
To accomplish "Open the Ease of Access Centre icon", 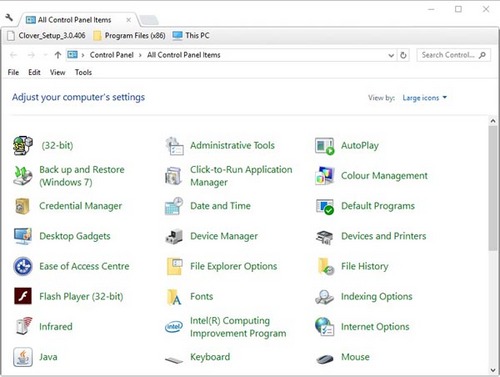I will point(23,266).
